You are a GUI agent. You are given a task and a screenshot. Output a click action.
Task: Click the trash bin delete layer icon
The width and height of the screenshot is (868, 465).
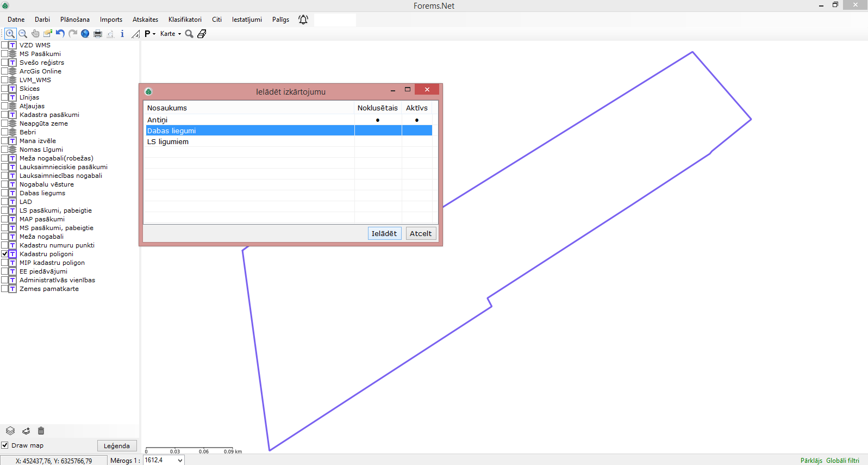pos(41,431)
